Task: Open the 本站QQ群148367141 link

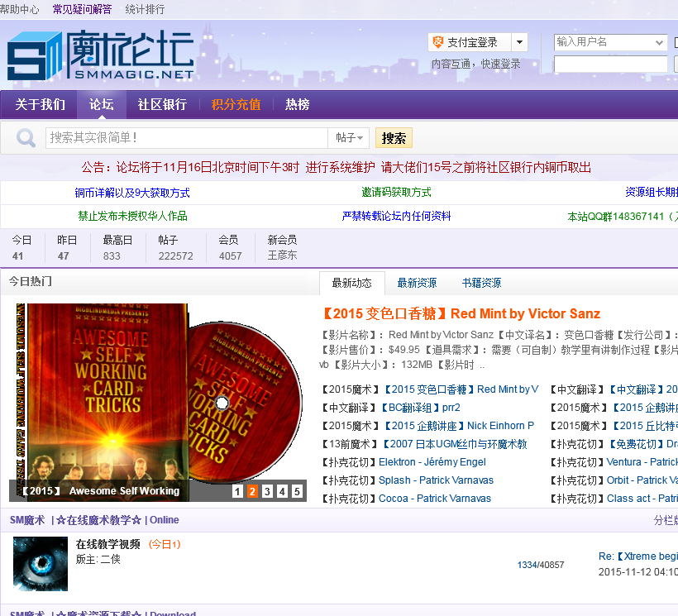Action: coord(623,217)
